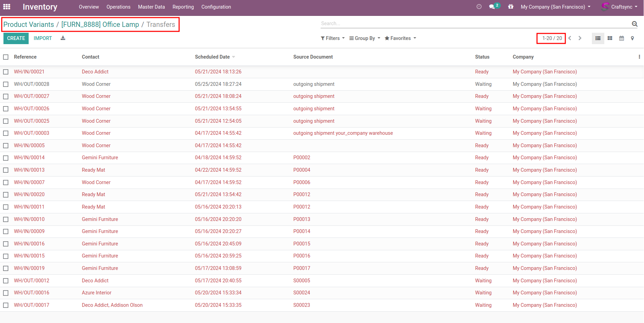
Task: Open the Operations menu
Action: point(118,7)
